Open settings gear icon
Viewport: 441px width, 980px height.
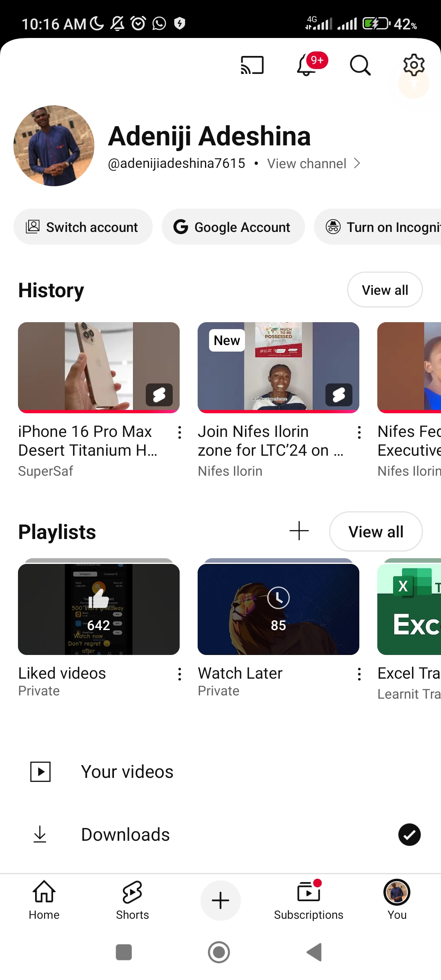(414, 65)
